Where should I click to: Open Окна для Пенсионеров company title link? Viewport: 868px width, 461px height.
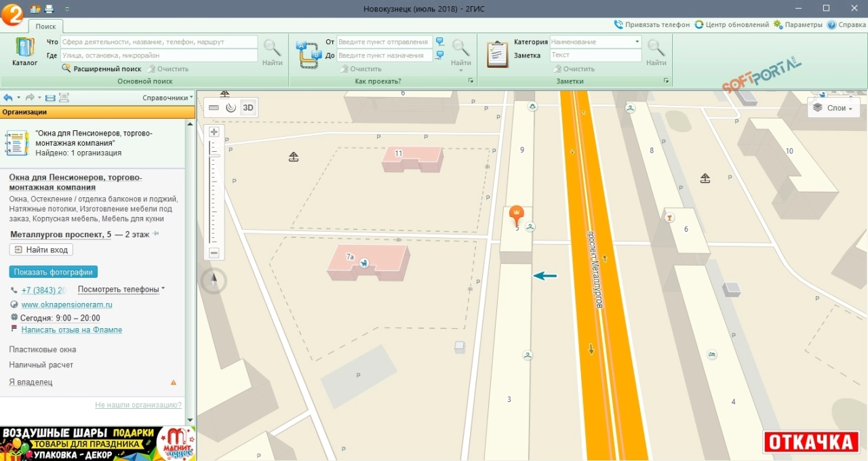click(x=75, y=182)
